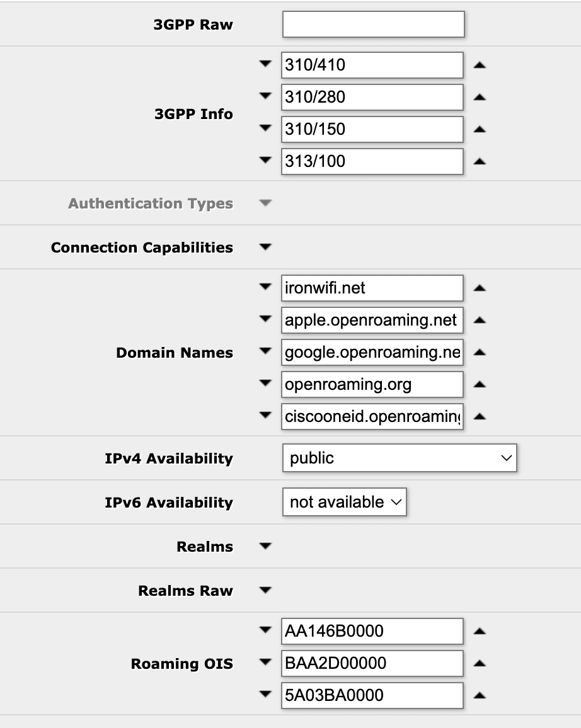Click the BAA2D00000 Roaming OIS field
This screenshot has width=581, height=728.
(372, 663)
